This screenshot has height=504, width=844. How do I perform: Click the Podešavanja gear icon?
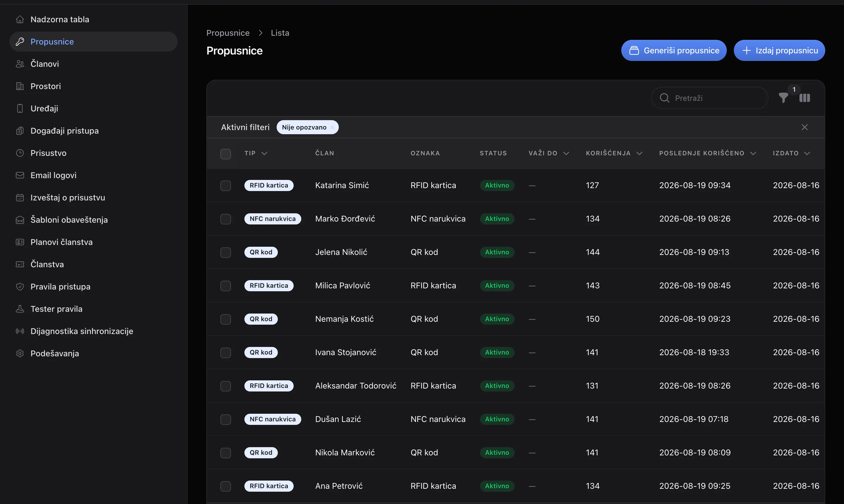(20, 353)
